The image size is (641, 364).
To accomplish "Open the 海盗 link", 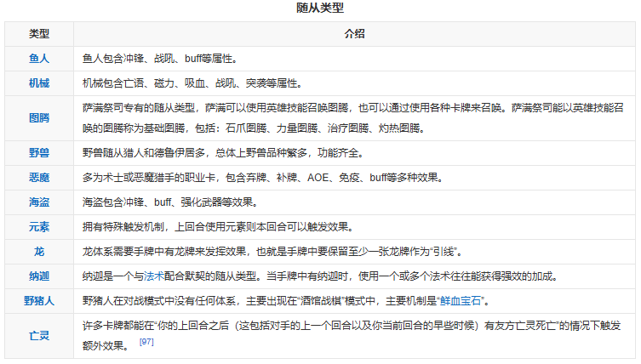I will [39, 202].
